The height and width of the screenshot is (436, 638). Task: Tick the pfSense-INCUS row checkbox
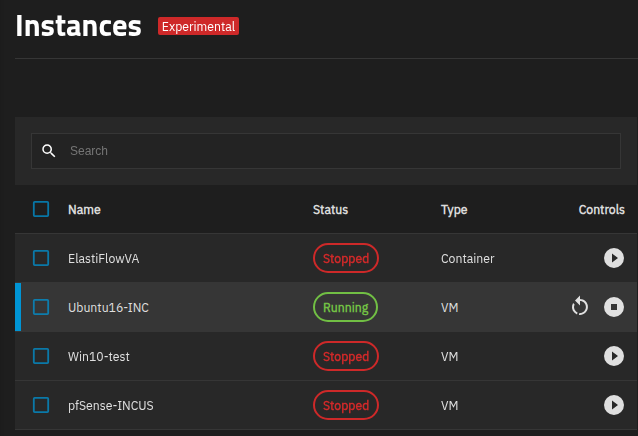(41, 405)
